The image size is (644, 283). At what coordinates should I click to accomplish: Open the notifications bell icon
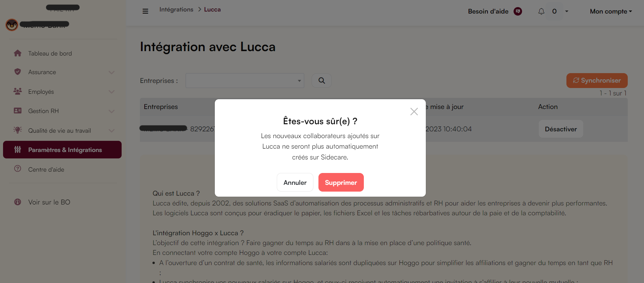(x=541, y=11)
